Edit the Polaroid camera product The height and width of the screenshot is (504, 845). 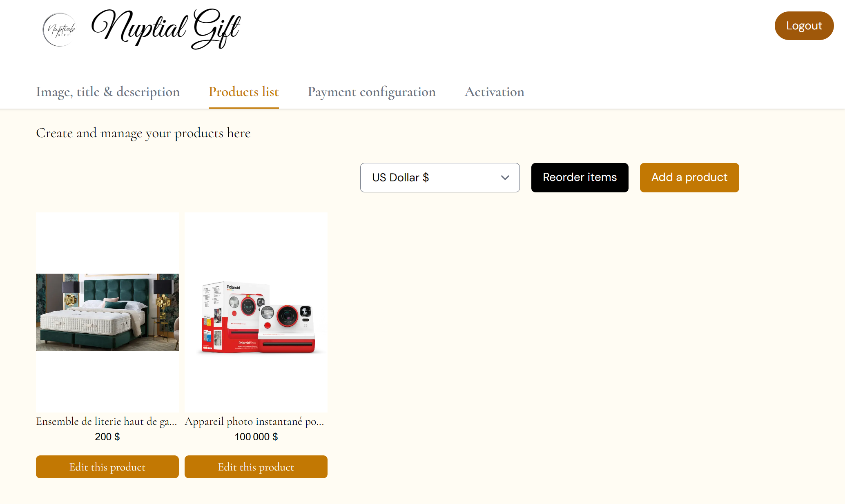[256, 467]
